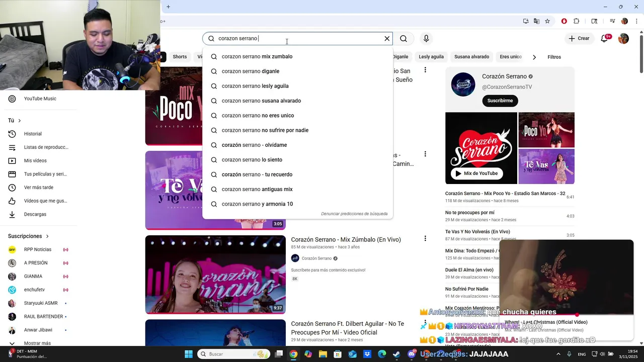This screenshot has width=644, height=362.
Task: Select suggestion 'corazon serrano diganle'
Action: 297,71
